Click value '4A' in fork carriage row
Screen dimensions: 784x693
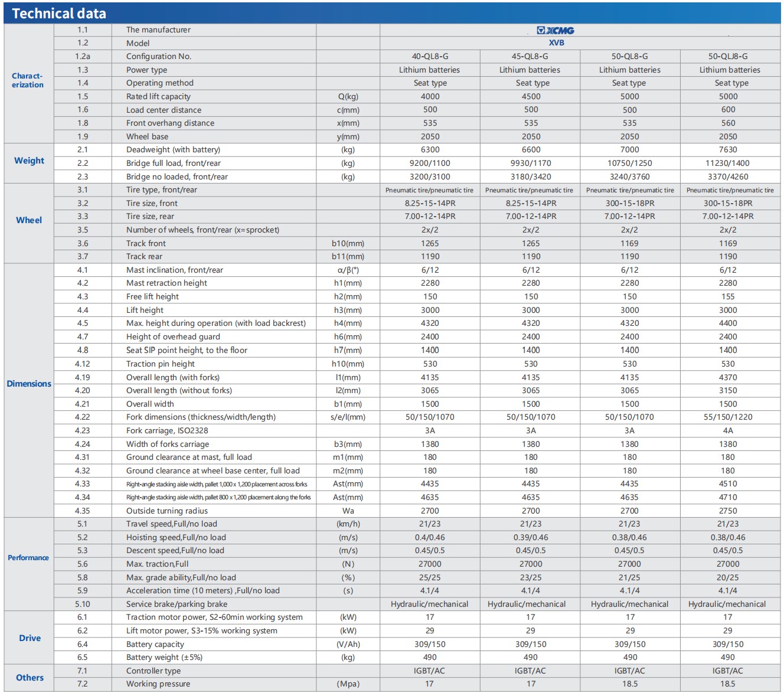[728, 431]
